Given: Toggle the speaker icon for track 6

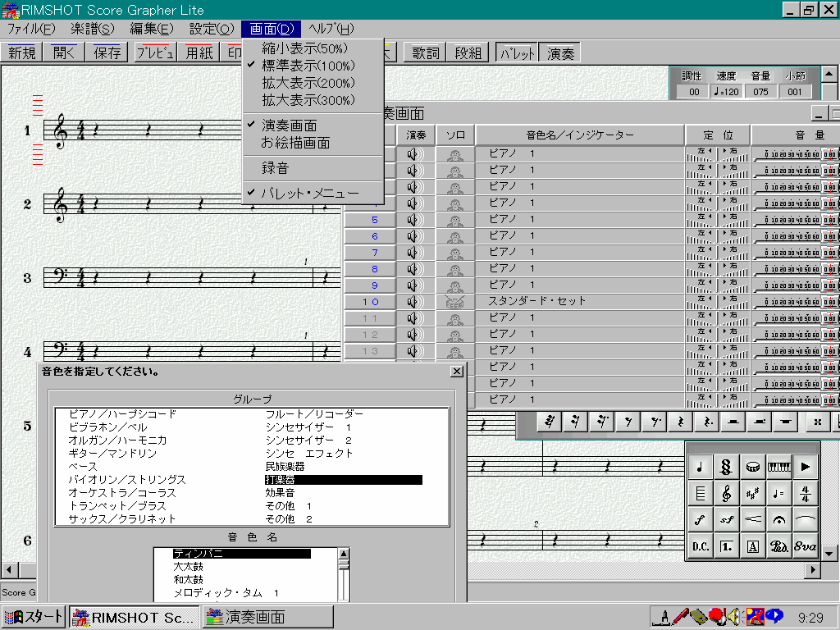Looking at the screenshot, I should pyautogui.click(x=414, y=236).
